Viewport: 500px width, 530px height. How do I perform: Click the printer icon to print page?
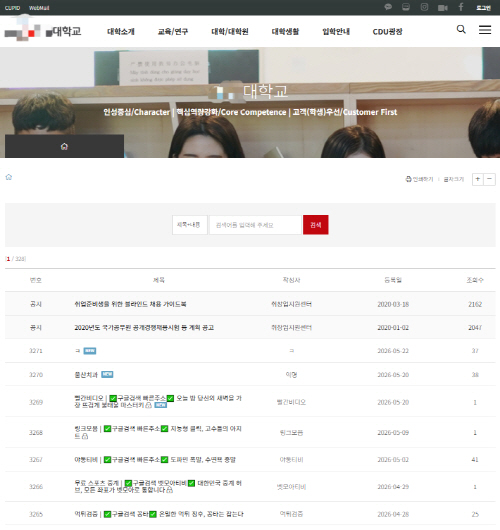pyautogui.click(x=408, y=179)
